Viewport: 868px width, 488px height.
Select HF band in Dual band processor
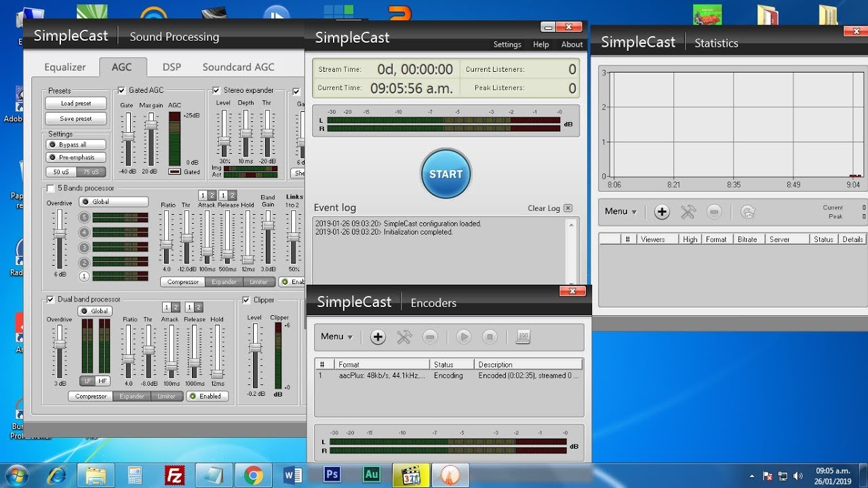(102, 380)
